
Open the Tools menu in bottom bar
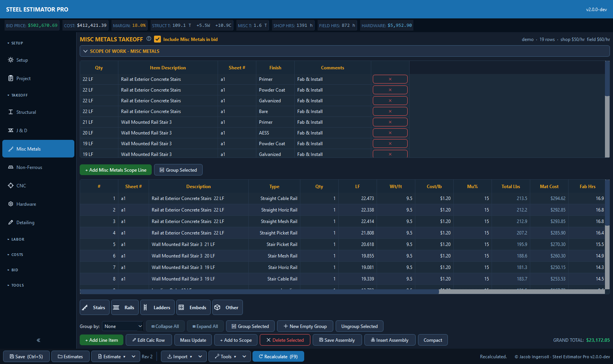tap(225, 356)
